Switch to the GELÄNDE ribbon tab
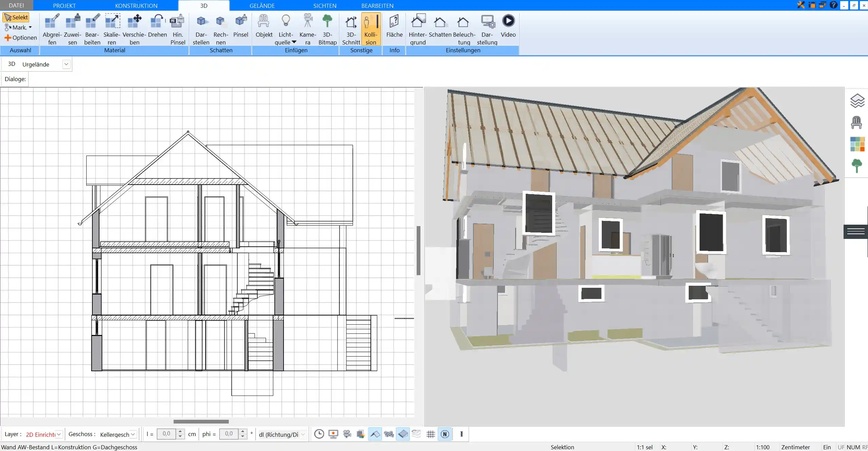 tap(262, 5)
